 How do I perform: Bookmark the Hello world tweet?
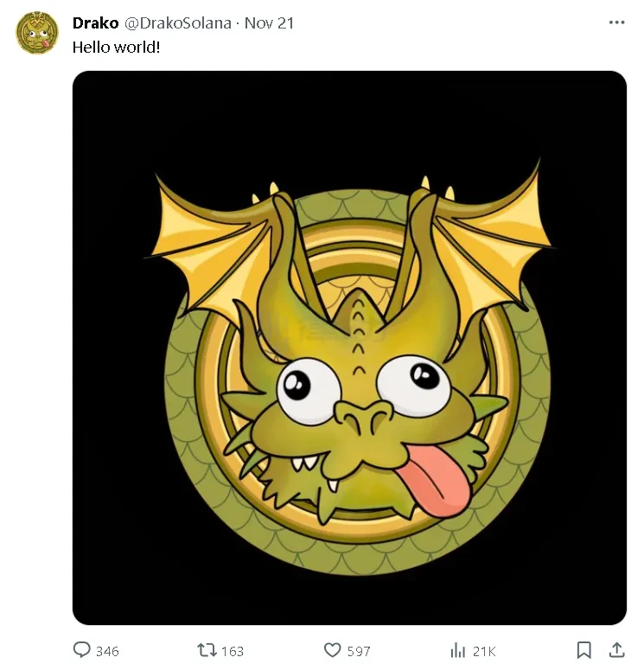click(x=584, y=650)
